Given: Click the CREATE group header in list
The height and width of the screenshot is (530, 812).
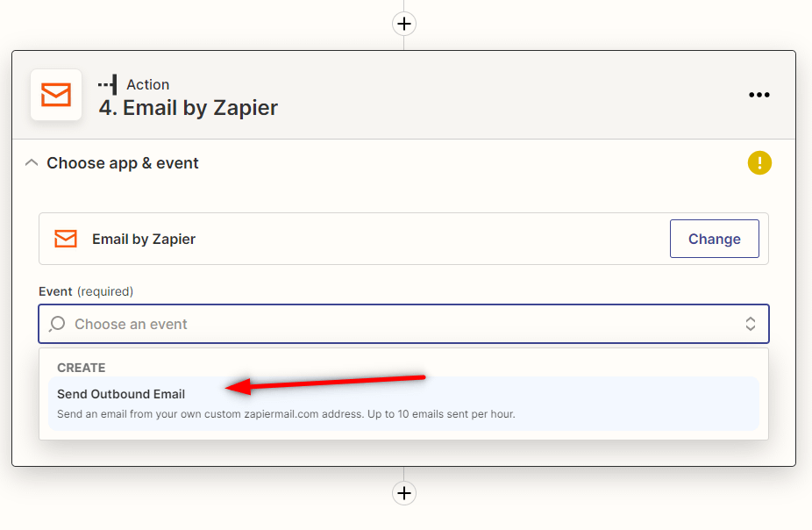Looking at the screenshot, I should tap(82, 368).
